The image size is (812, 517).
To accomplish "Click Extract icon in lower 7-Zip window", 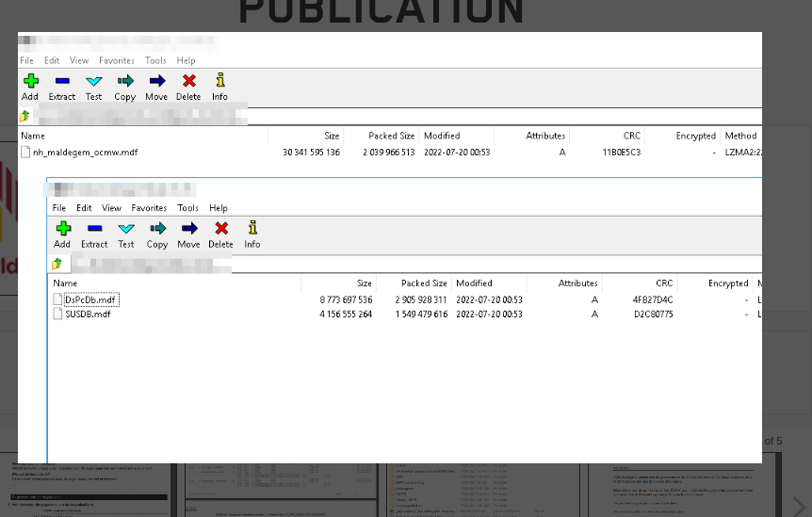I will (94, 228).
